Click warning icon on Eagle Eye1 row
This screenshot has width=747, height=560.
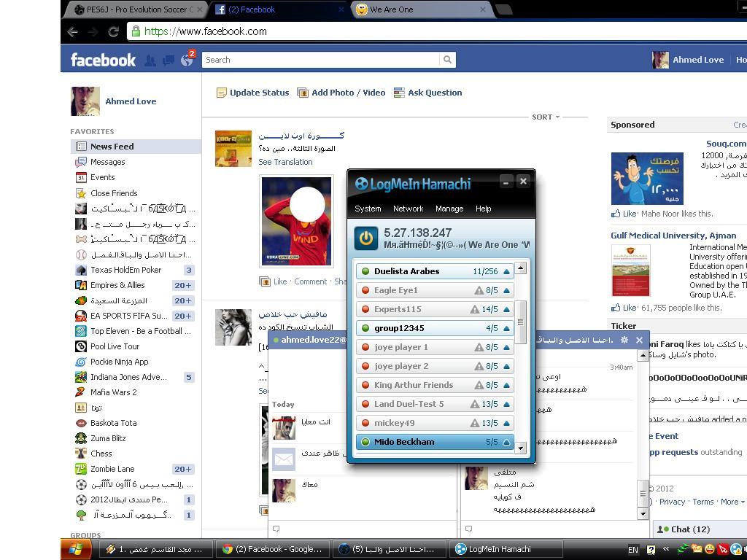point(479,290)
